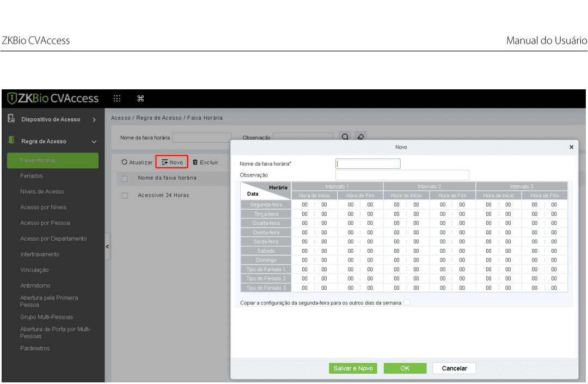588x384 pixels.
Task: Click the Acessível 24 Horas row text
Action: click(x=163, y=196)
